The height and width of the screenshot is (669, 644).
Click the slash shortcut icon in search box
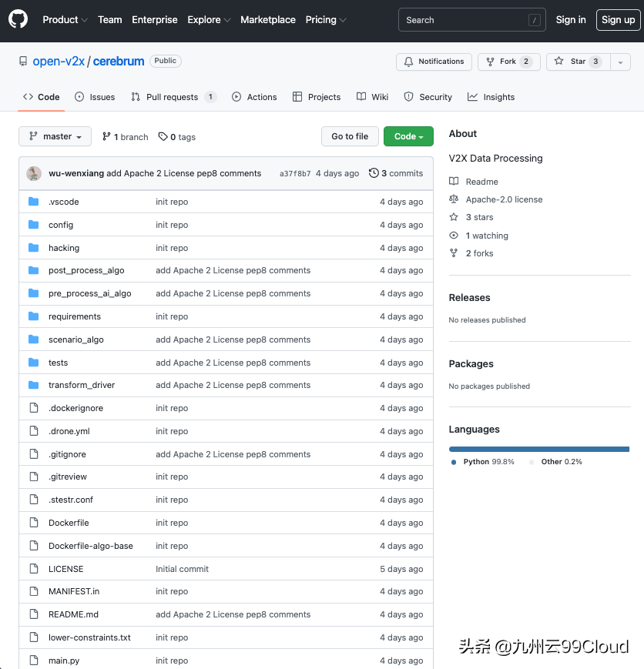[535, 19]
